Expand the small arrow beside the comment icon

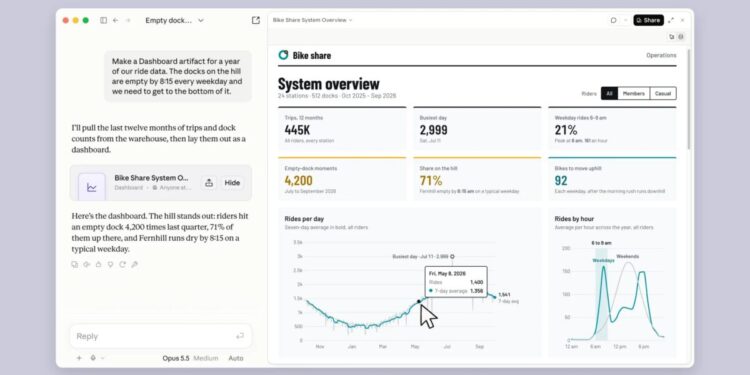626,20
